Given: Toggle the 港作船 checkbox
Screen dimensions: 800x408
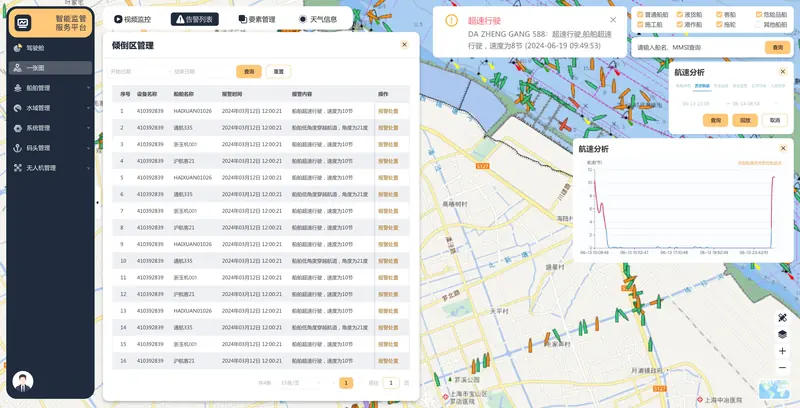Looking at the screenshot, I should click(x=680, y=24).
